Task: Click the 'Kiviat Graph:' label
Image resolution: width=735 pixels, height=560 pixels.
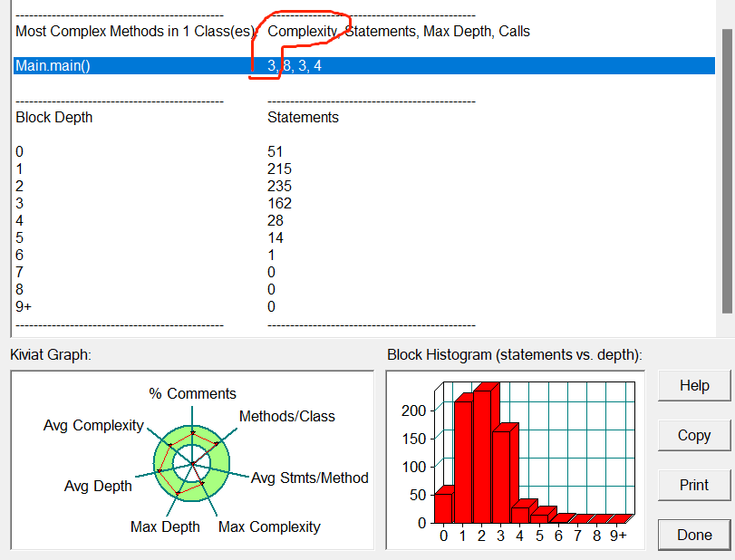Action: click(x=51, y=354)
